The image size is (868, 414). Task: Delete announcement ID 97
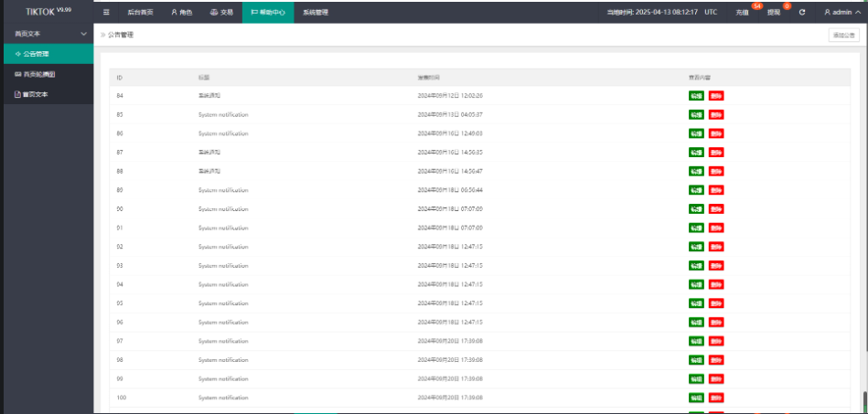716,341
